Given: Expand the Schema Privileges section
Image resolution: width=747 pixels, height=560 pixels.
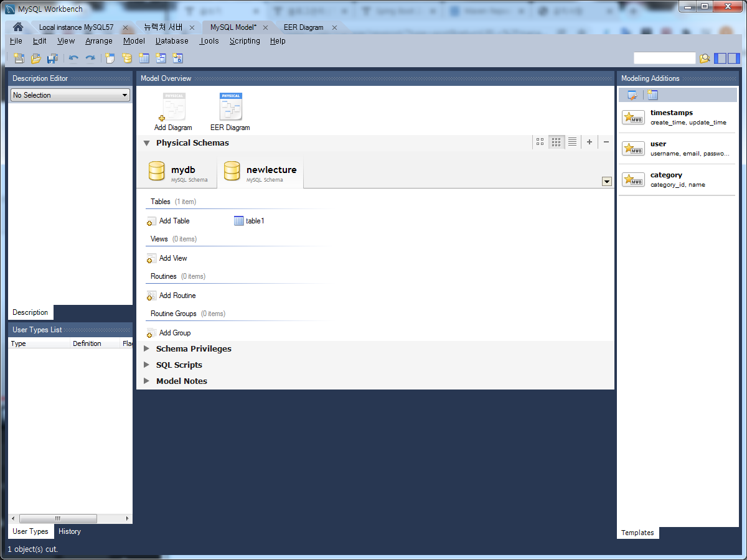Looking at the screenshot, I should [x=147, y=348].
